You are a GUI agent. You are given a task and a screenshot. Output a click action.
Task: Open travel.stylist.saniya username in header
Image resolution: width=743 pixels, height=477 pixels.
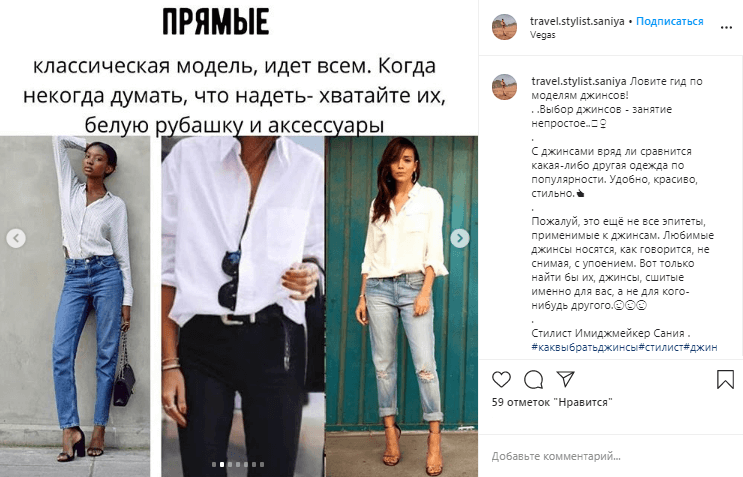(x=577, y=21)
